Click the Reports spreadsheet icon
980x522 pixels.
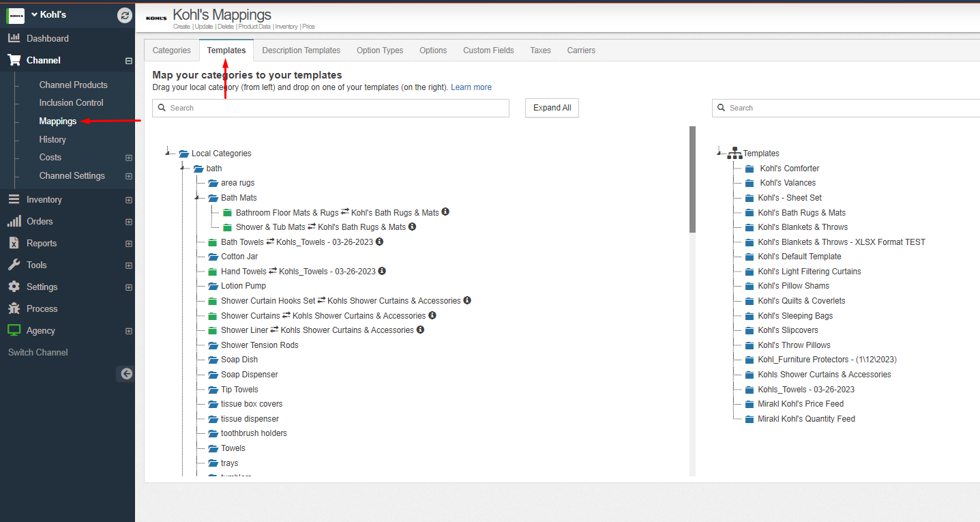14,243
